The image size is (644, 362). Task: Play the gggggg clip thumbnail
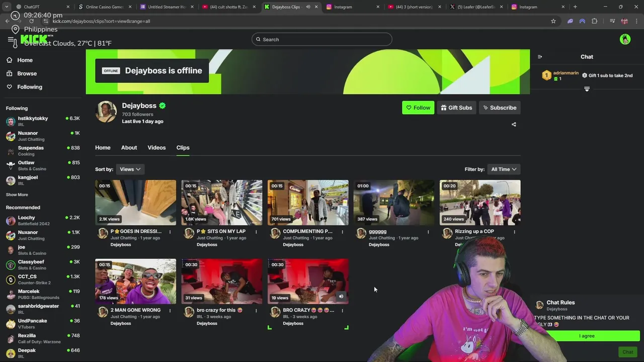pyautogui.click(x=394, y=203)
